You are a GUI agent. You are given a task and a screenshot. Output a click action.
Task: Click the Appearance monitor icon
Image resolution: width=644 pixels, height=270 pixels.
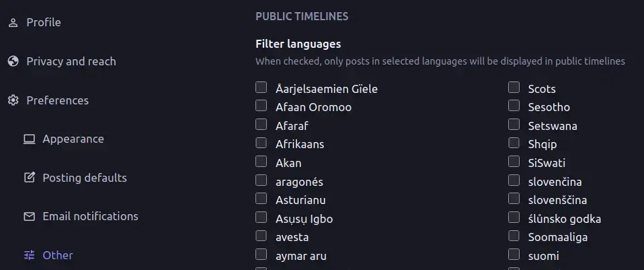tap(29, 139)
